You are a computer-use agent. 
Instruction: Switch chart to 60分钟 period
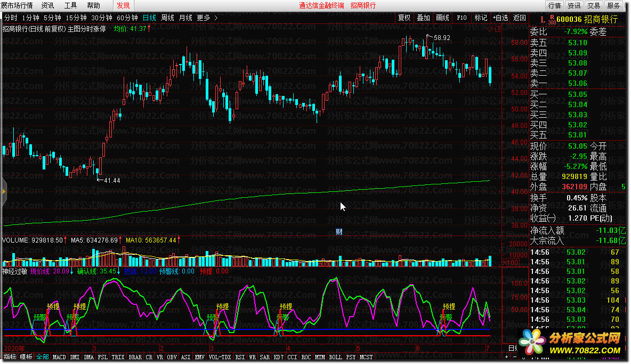[x=127, y=18]
